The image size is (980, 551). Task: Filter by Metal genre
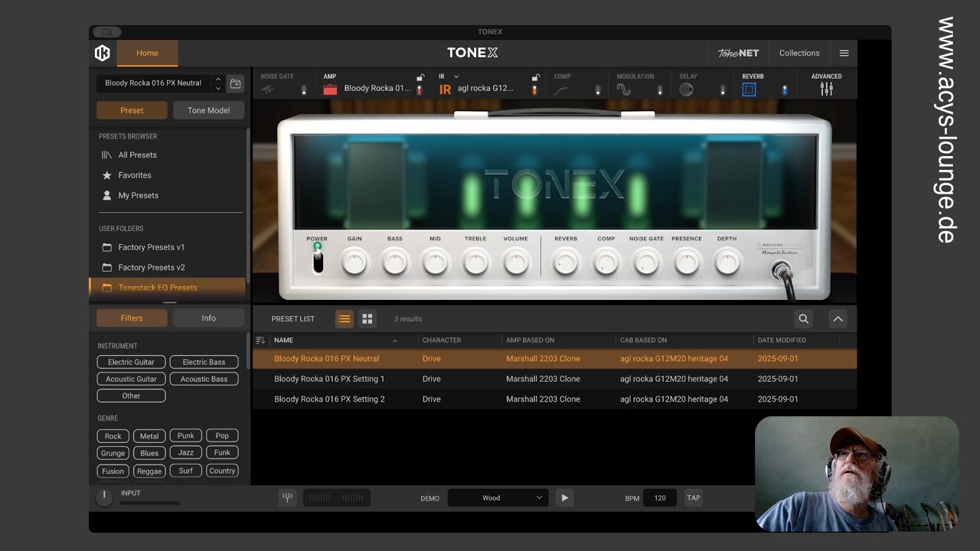coord(149,436)
